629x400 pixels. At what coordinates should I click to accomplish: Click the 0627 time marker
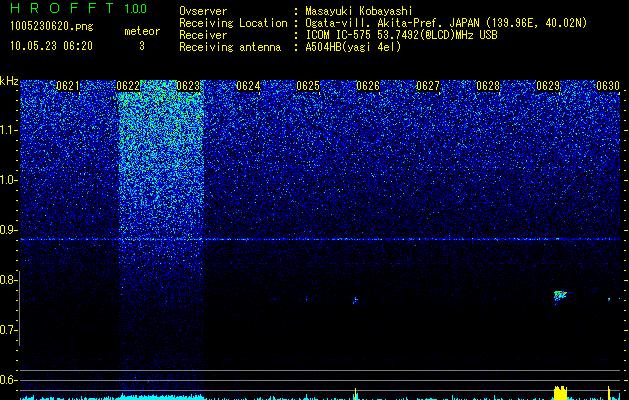[428, 86]
